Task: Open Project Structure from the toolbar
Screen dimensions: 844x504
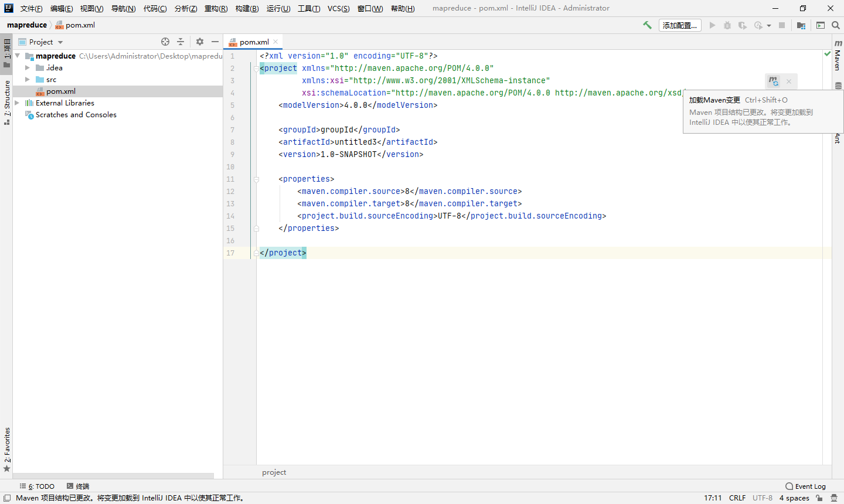Action: [801, 25]
